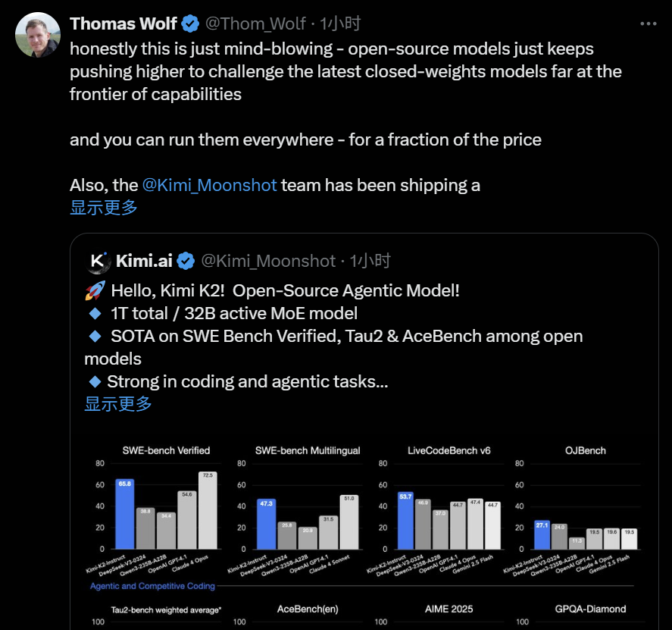Click the 1小时 timestamp on Kimi's quoted tweet
This screenshot has height=630, width=672.
pos(370,261)
